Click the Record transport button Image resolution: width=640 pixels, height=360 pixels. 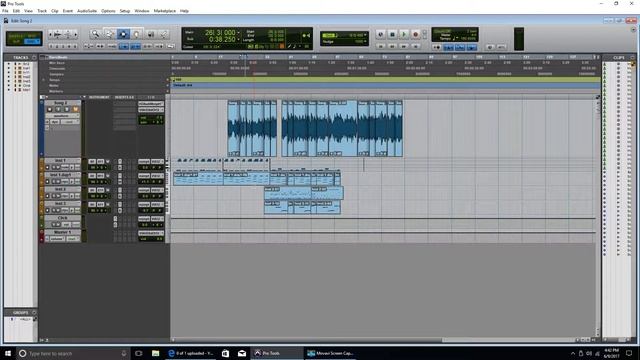[x=416, y=35]
